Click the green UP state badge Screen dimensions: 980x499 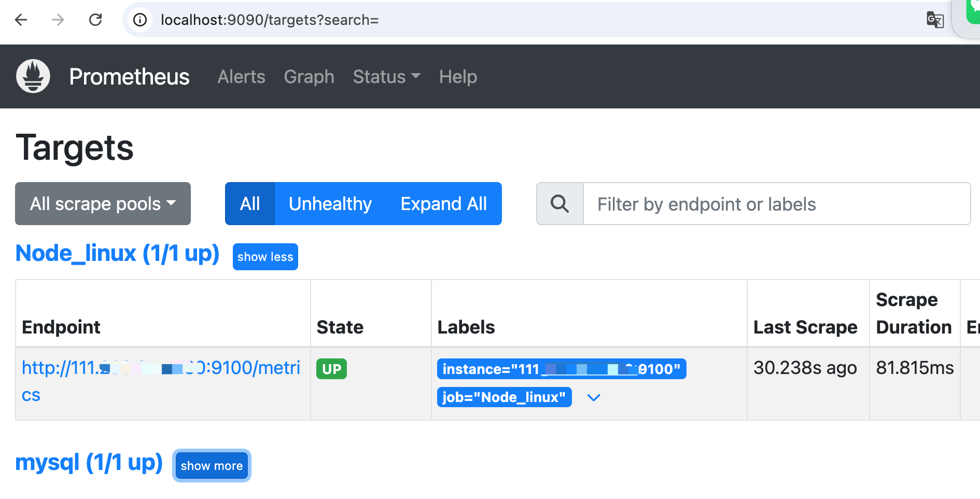[332, 369]
